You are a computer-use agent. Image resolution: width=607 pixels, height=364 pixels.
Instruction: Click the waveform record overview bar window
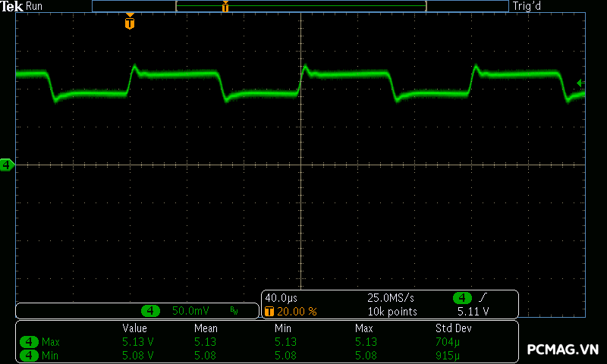coord(300,6)
